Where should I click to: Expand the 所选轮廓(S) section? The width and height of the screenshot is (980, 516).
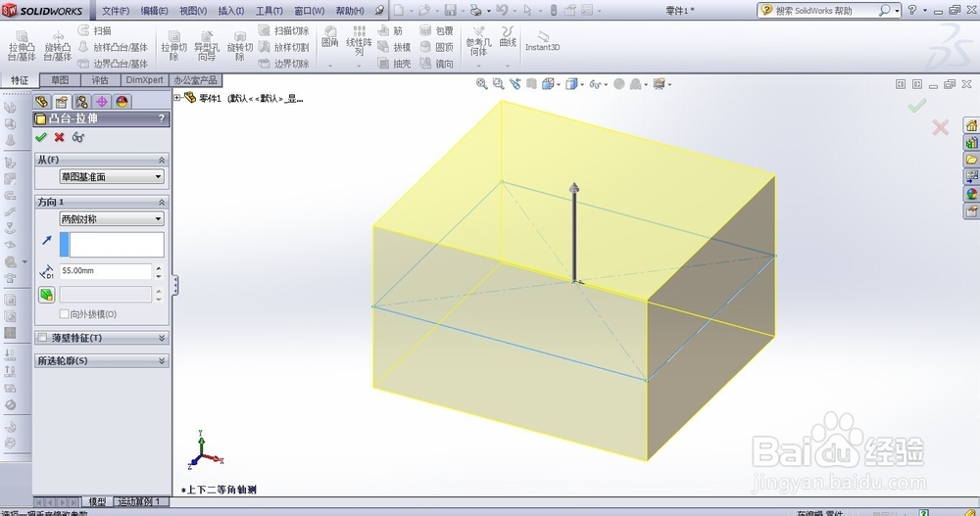pyautogui.click(x=162, y=361)
